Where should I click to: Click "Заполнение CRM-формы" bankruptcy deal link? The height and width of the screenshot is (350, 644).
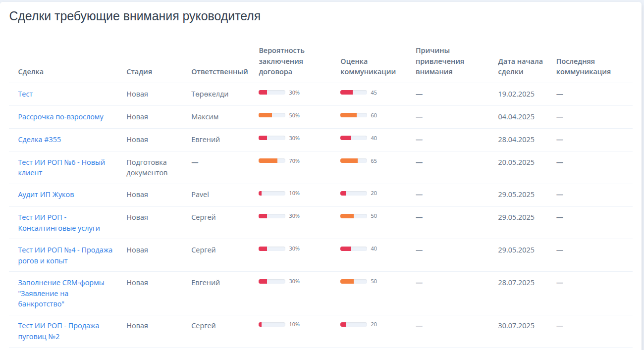[61, 293]
